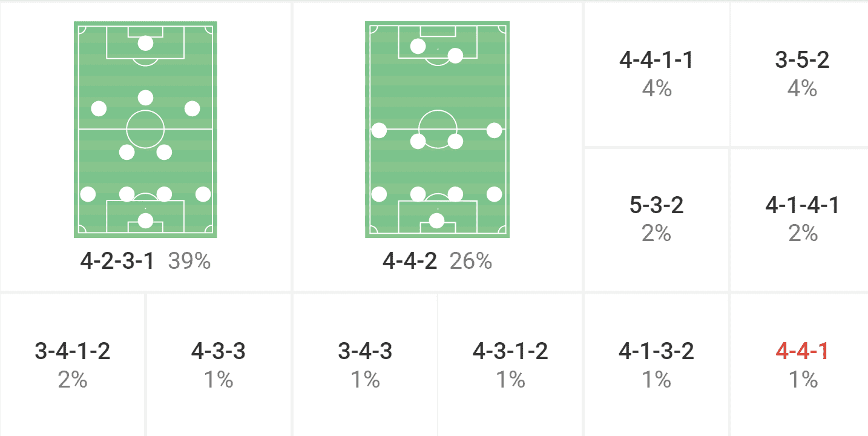Select the right-back dot on the 4-4-2 pitch
The image size is (868, 436).
(x=495, y=194)
